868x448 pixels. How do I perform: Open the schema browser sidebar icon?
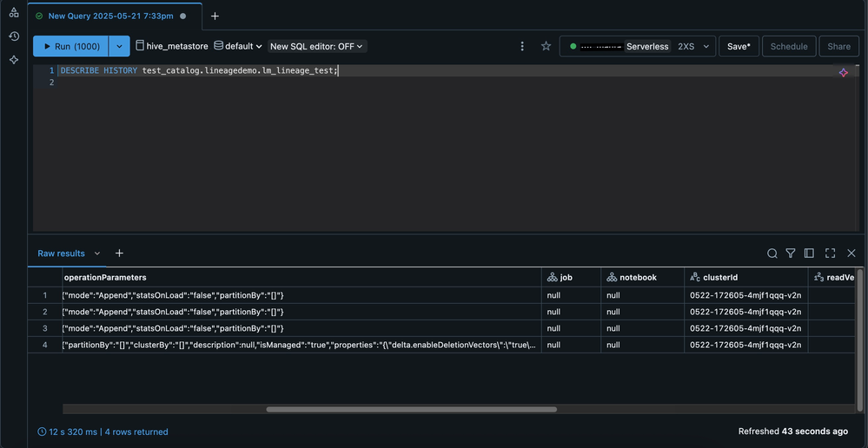click(14, 13)
